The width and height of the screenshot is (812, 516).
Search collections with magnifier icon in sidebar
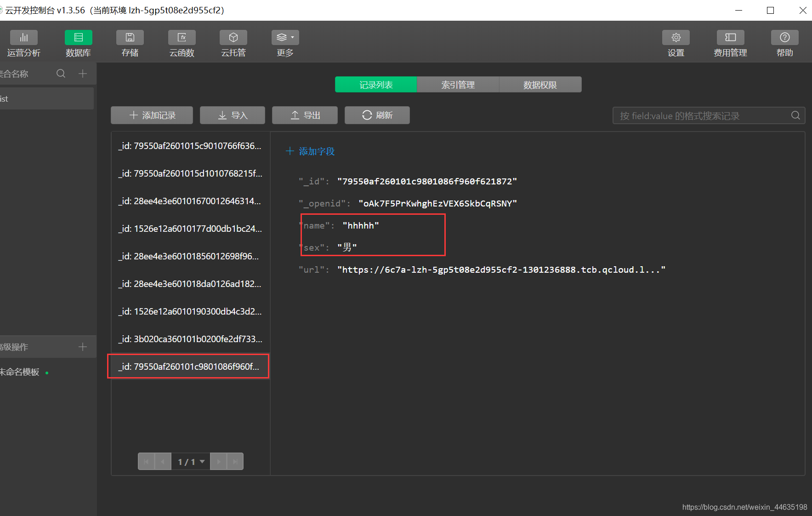(61, 74)
